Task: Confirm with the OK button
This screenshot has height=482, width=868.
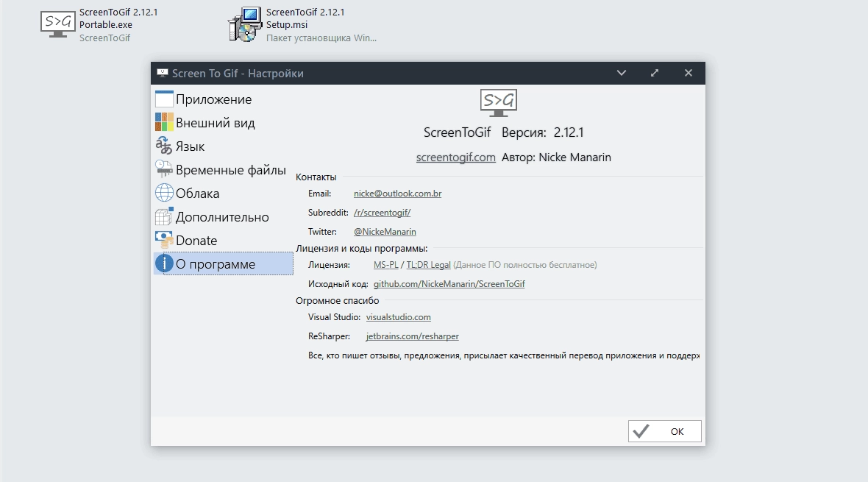Action: point(665,431)
